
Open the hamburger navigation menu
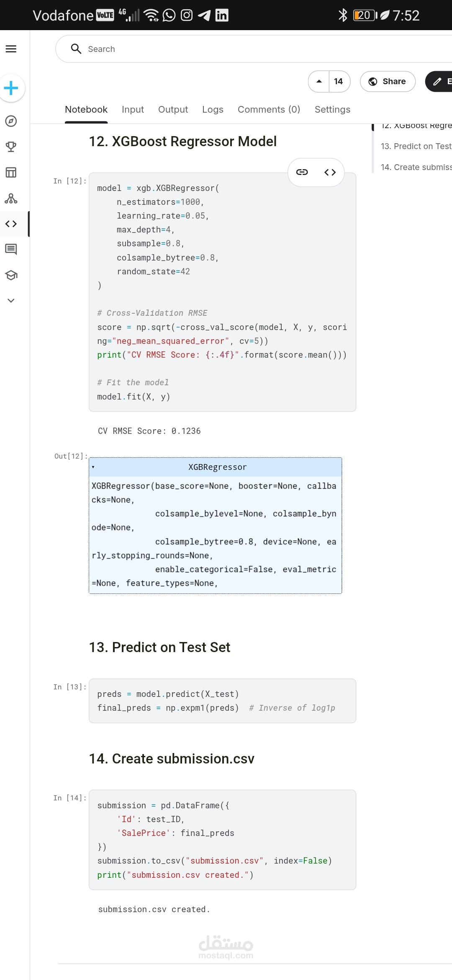[x=11, y=49]
